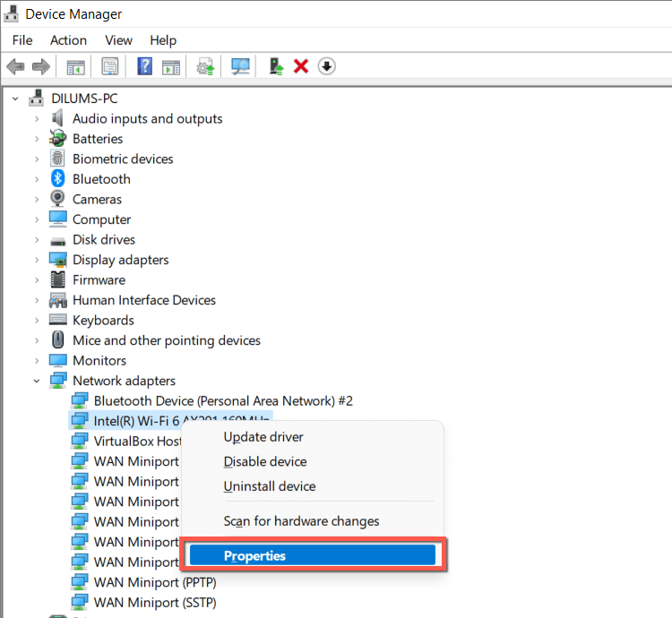This screenshot has height=618, width=672.
Task: Click the Properties sheet toolbar icon
Action: point(110,66)
